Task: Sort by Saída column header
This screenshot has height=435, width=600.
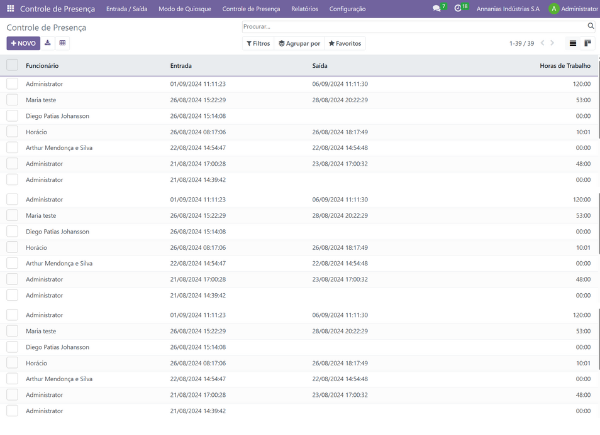Action: click(320, 66)
